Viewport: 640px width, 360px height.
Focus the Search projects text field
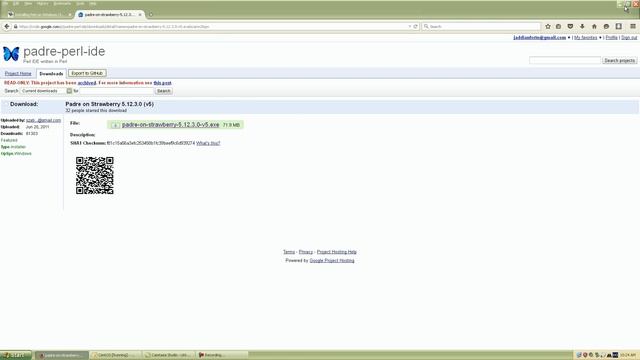point(565,60)
